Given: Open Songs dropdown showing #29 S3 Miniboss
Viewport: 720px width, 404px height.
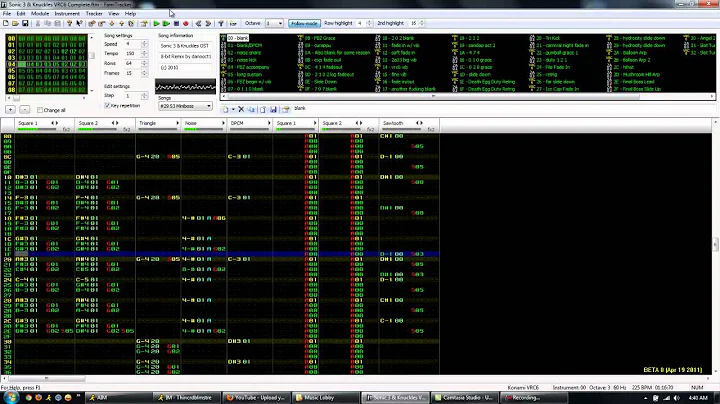Looking at the screenshot, I should click(x=185, y=106).
